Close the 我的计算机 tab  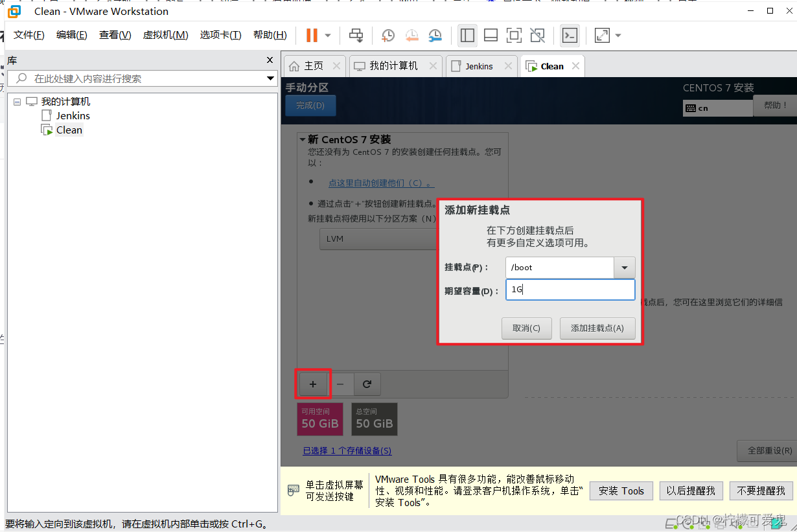[x=432, y=66]
